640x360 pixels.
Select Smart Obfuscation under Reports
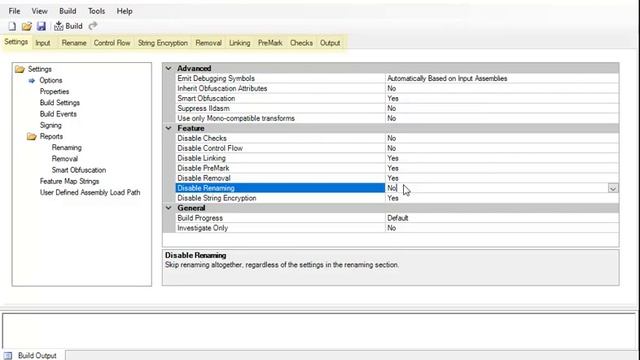click(79, 170)
